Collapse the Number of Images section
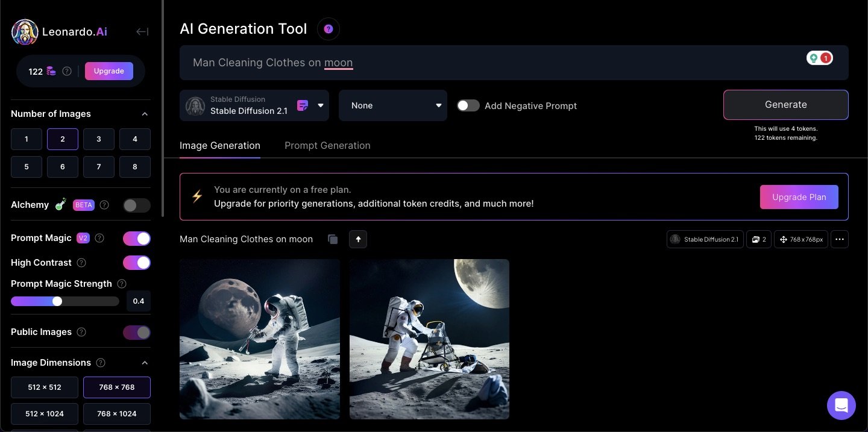This screenshot has height=432, width=868. click(x=145, y=114)
